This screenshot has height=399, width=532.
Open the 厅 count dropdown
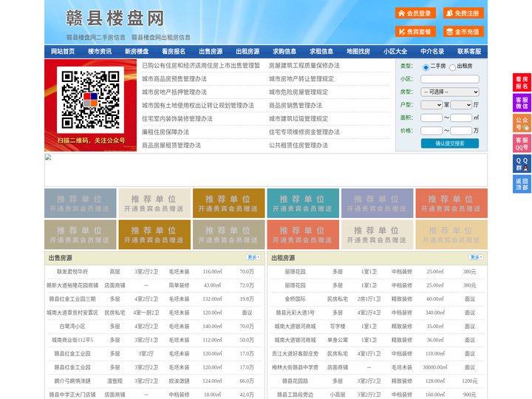(461, 105)
